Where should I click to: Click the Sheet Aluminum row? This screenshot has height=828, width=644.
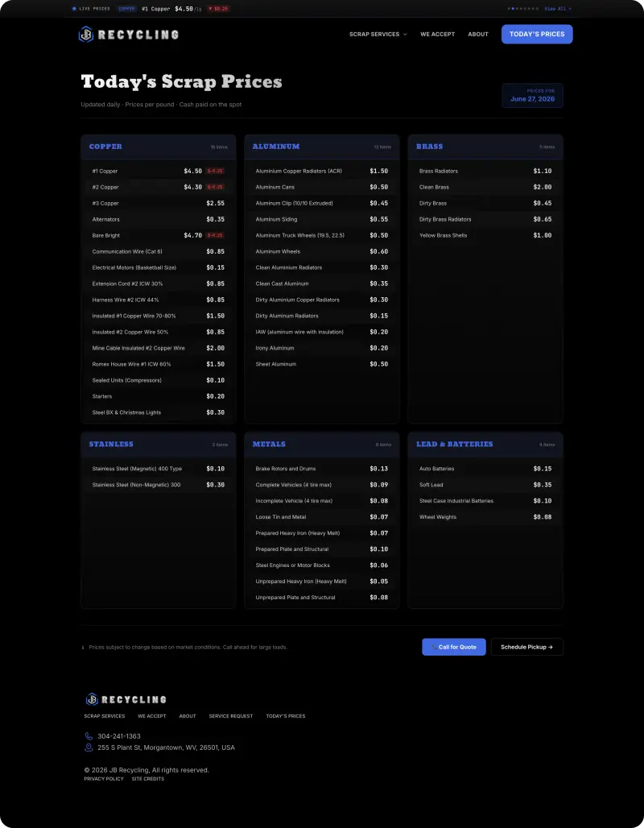(322, 364)
